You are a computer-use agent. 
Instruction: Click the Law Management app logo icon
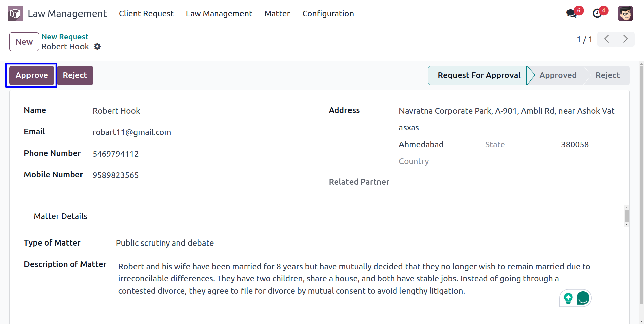tap(15, 14)
